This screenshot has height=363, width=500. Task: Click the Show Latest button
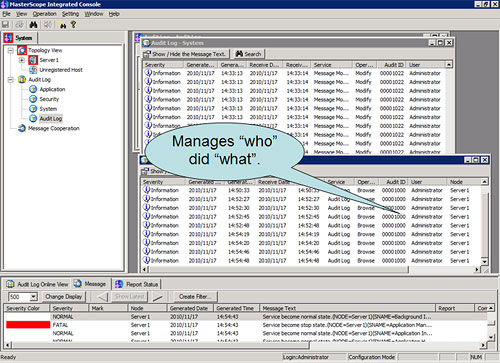tap(129, 297)
